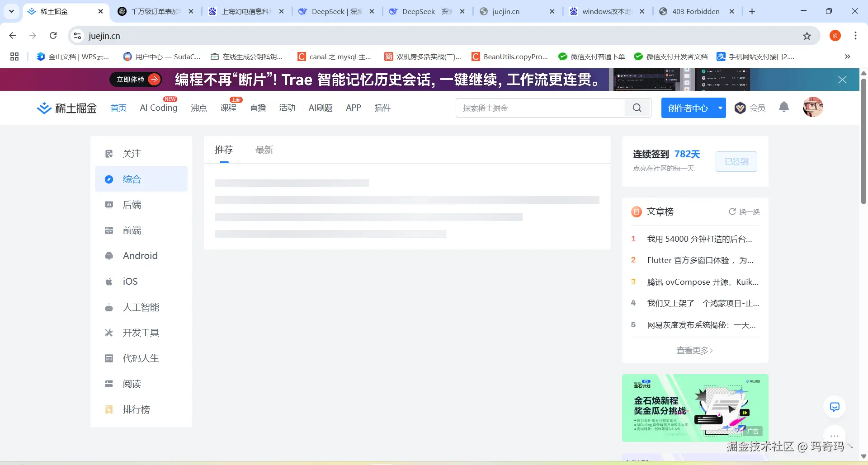This screenshot has width=868, height=465.
Task: Select the iOS category icon in sidebar
Action: (108, 281)
